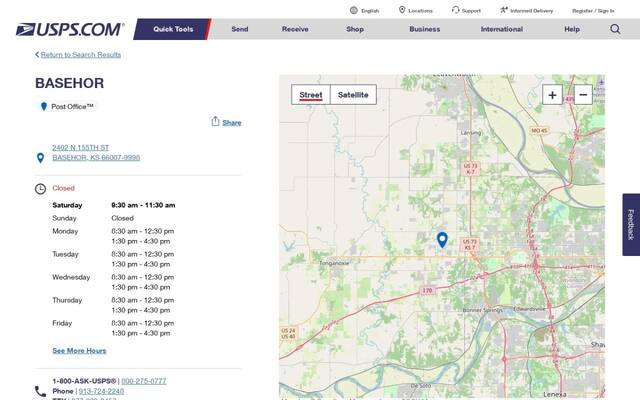Zoom out the map with minus button

click(x=583, y=95)
